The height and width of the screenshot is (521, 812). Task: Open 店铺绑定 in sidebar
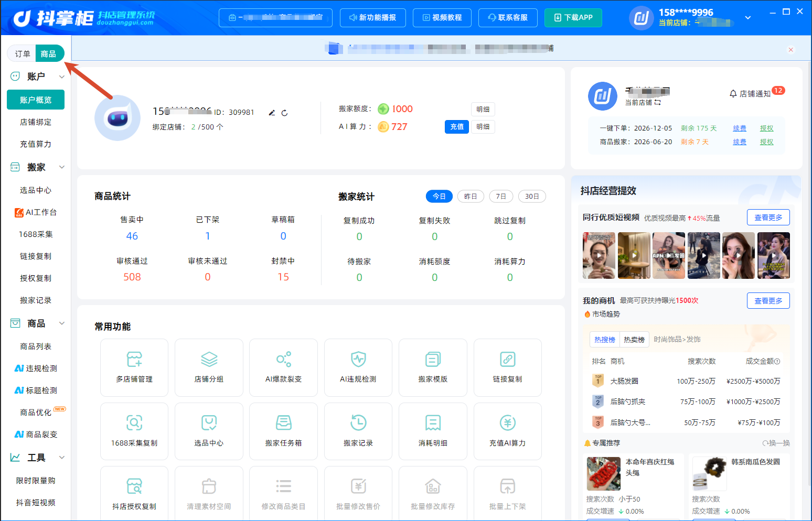click(36, 122)
